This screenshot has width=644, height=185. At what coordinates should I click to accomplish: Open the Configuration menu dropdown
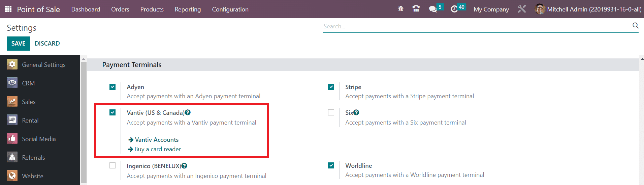coord(230,9)
